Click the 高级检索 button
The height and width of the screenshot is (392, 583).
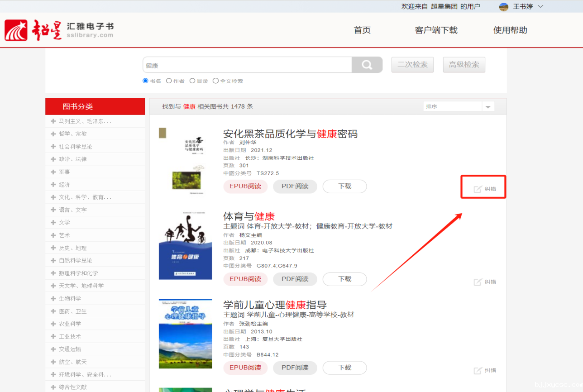pyautogui.click(x=464, y=65)
